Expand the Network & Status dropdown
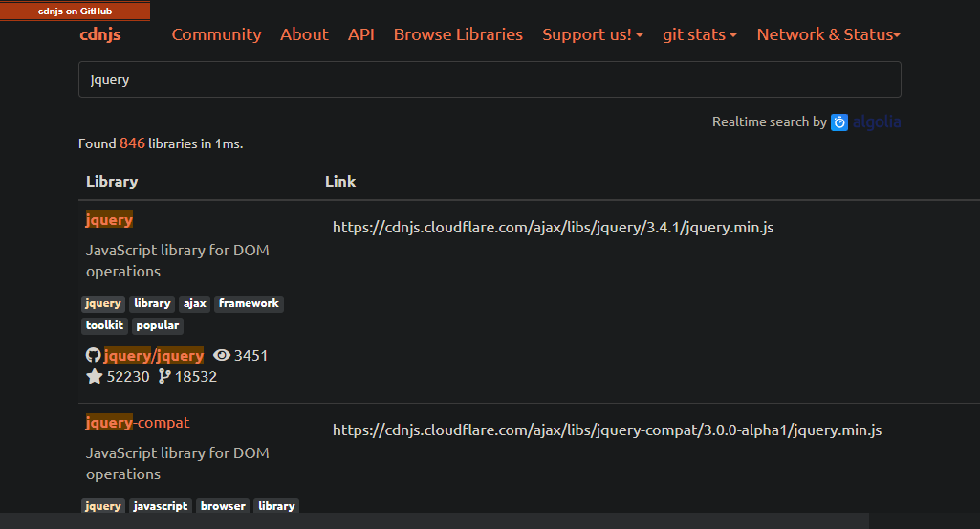Screen dimensions: 980x529 pos(828,34)
